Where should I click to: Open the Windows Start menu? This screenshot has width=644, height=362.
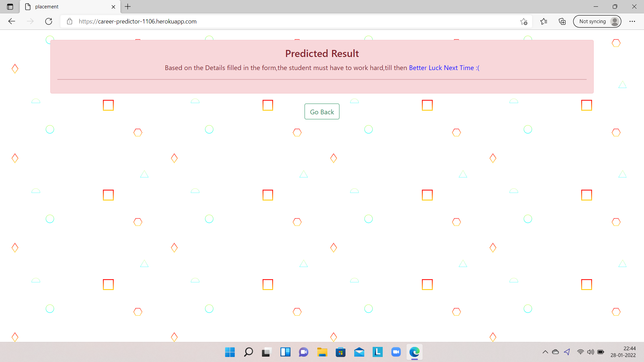click(x=230, y=352)
